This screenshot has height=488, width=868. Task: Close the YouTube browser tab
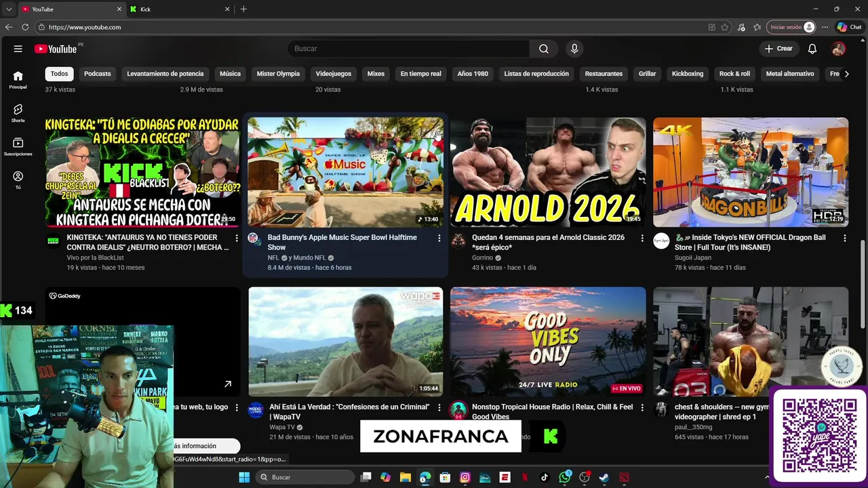coord(119,9)
